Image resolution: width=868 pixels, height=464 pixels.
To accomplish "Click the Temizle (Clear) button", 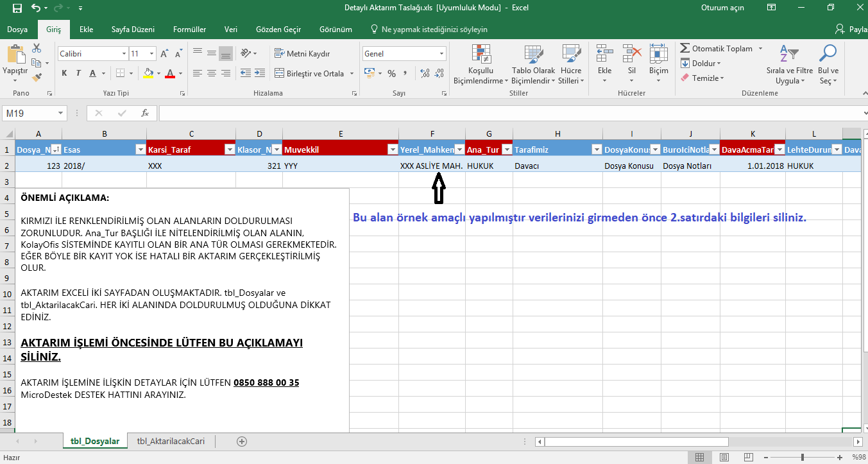I will 704,78.
